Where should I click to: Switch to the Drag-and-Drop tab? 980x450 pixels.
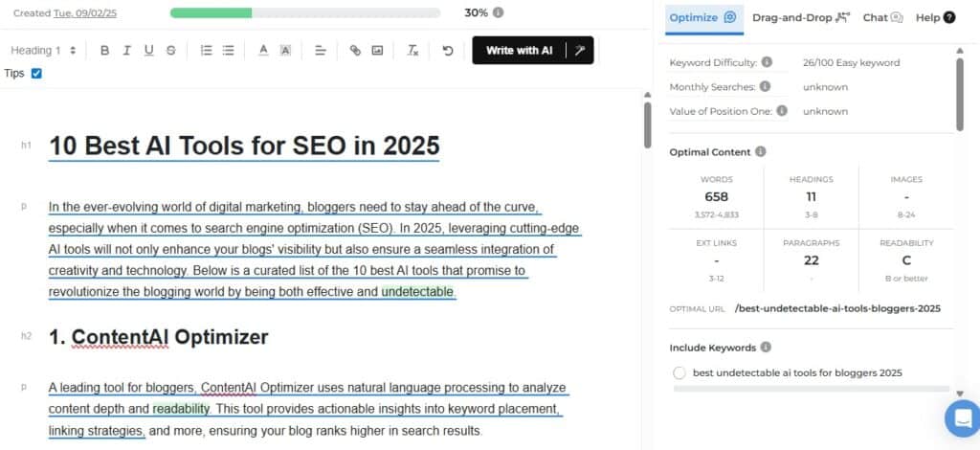tap(801, 17)
